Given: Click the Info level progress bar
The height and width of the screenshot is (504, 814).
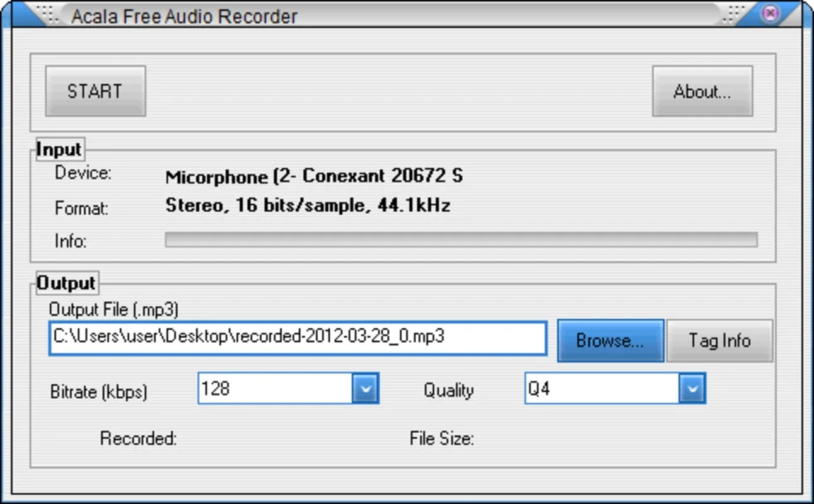Looking at the screenshot, I should coord(461,240).
